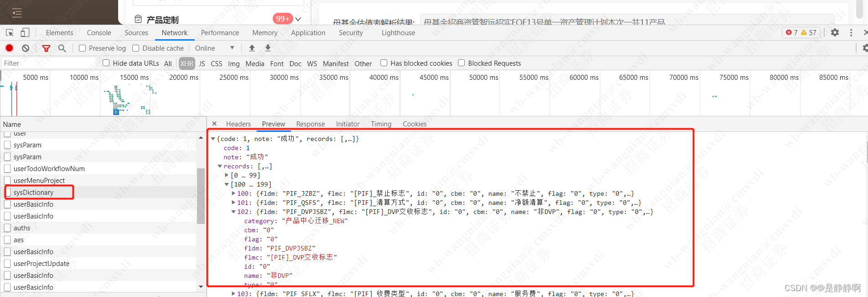Click the 产品定制 document icon
868x297 pixels.
[138, 19]
